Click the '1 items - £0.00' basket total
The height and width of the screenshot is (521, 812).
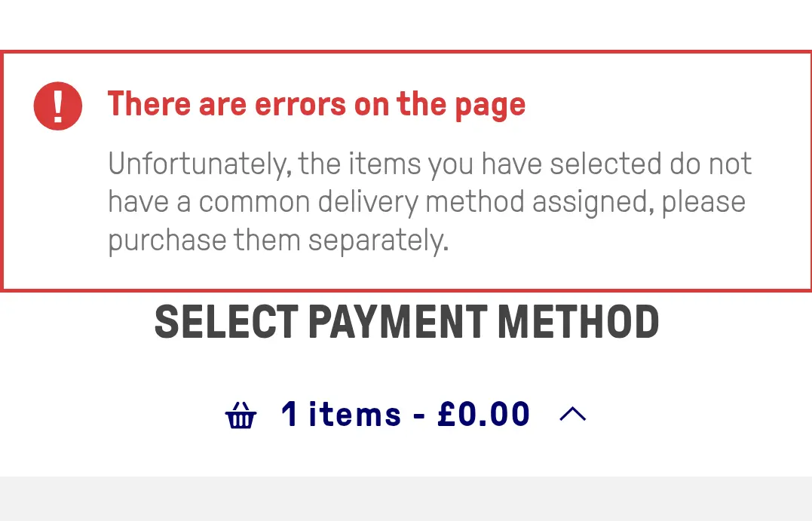click(x=406, y=414)
